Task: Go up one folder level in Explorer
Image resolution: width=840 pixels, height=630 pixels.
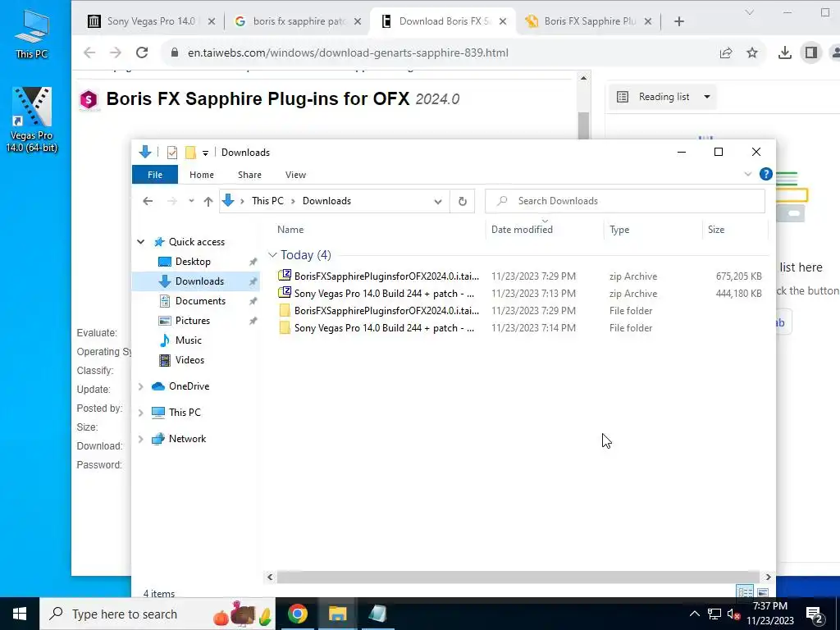Action: tap(208, 201)
